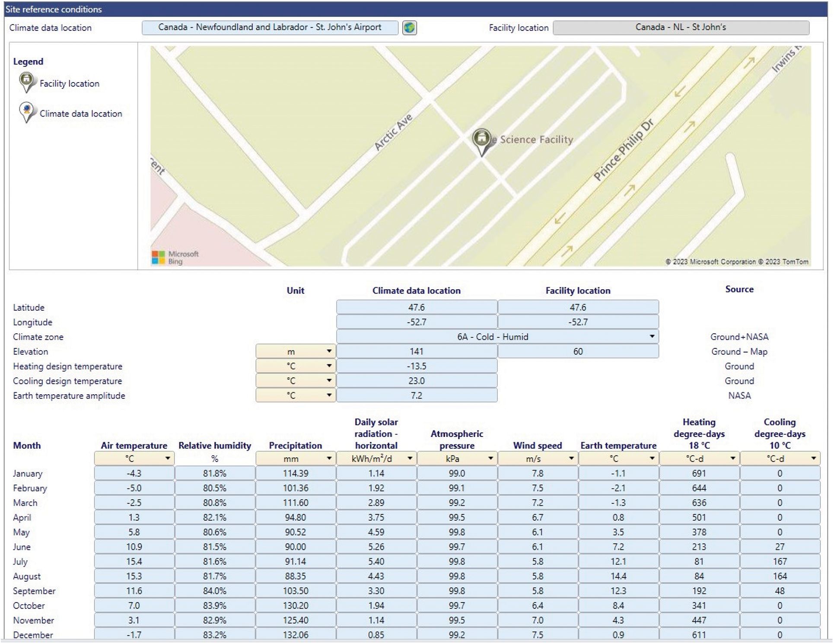Open the Climate zone dropdown
The width and height of the screenshot is (834, 644).
coord(652,337)
